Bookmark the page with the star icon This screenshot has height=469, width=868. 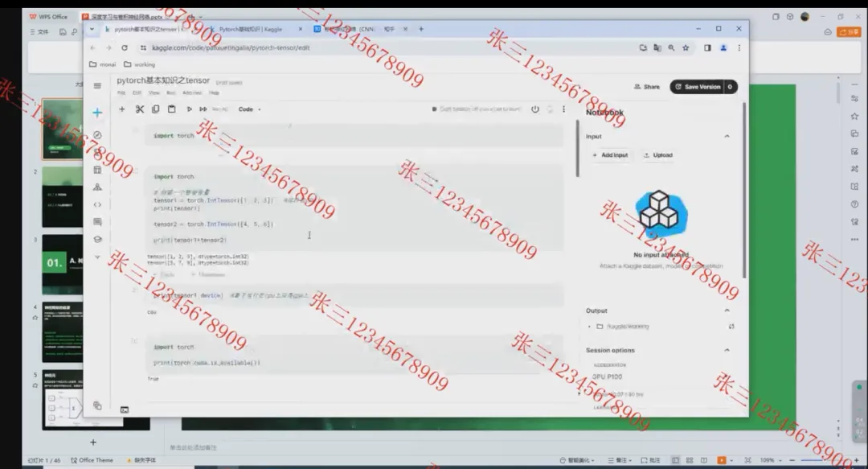pyautogui.click(x=686, y=47)
